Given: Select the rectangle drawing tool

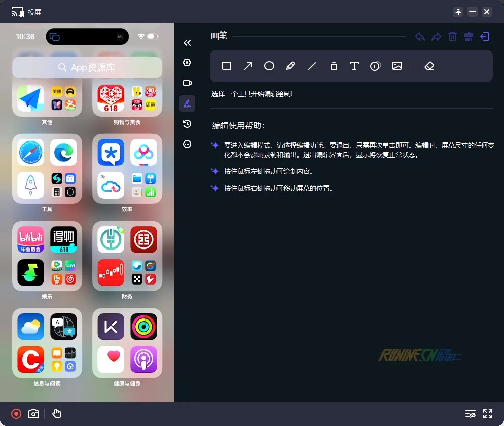Looking at the screenshot, I should click(227, 66).
